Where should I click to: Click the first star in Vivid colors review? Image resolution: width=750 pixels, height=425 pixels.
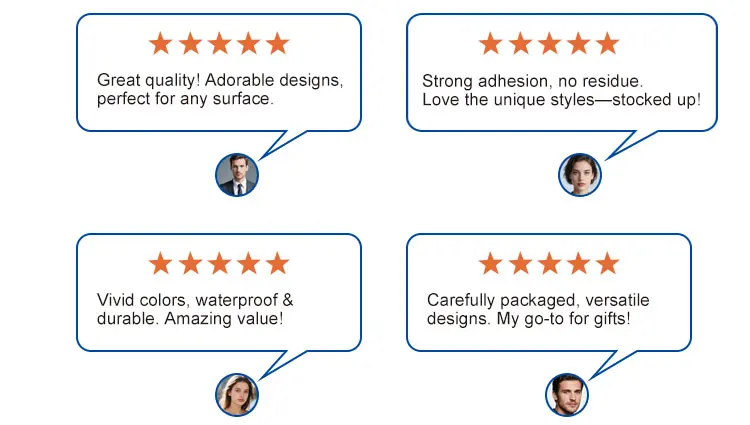pyautogui.click(x=160, y=264)
